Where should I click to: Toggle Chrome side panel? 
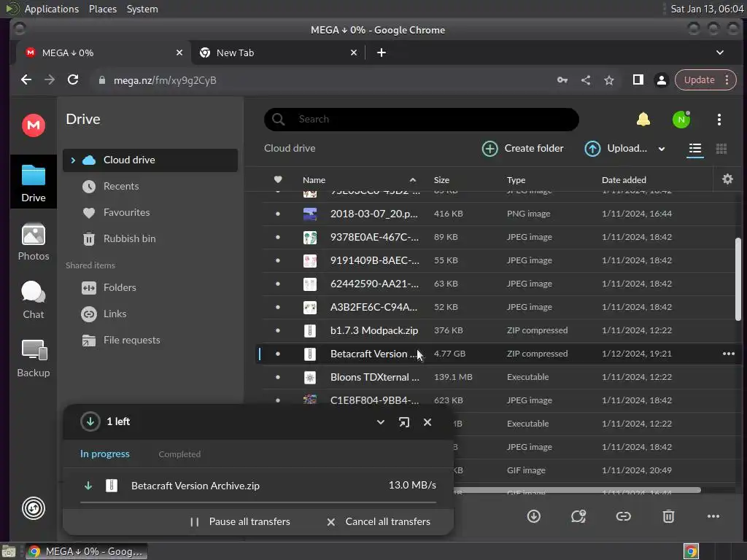638,80
